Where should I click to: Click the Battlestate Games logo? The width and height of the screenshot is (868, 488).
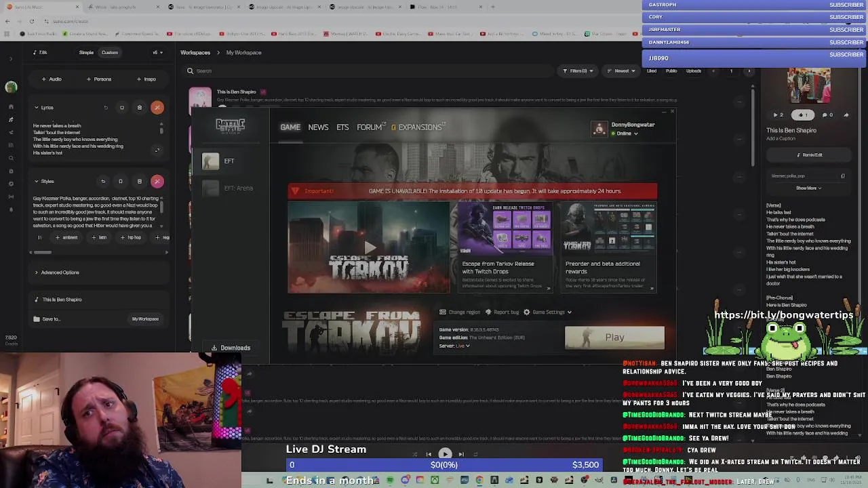click(230, 125)
